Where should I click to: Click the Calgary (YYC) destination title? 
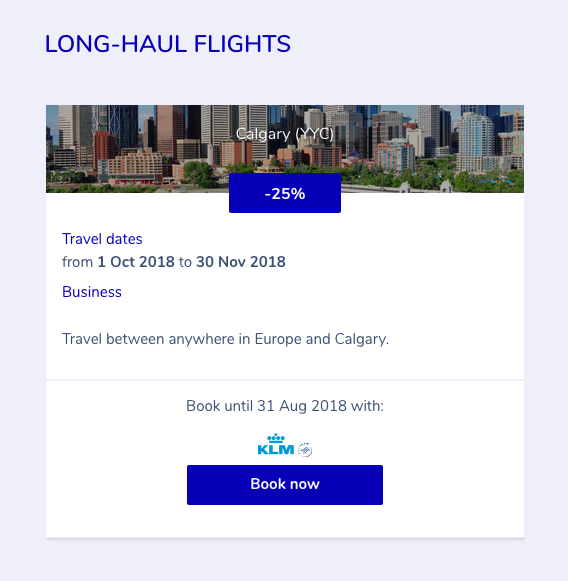(285, 134)
